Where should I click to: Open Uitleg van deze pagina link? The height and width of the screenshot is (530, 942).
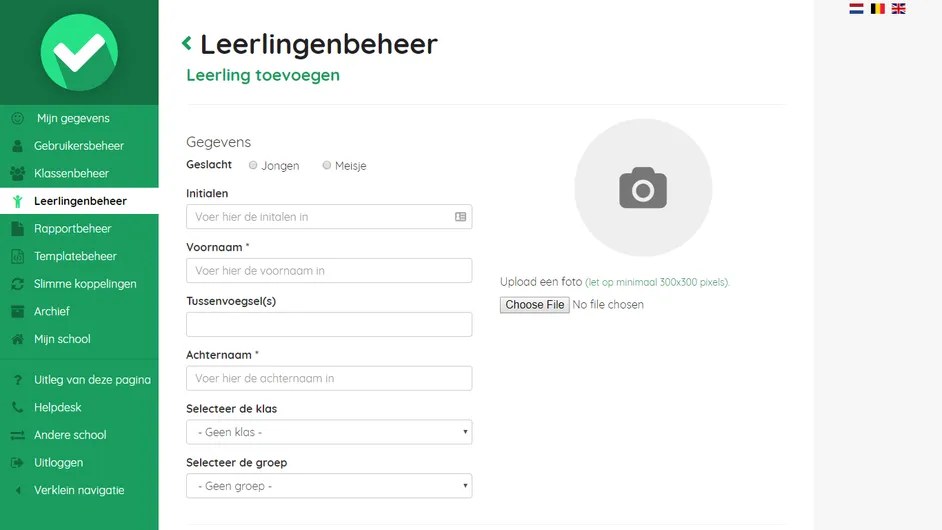pyautogui.click(x=79, y=380)
